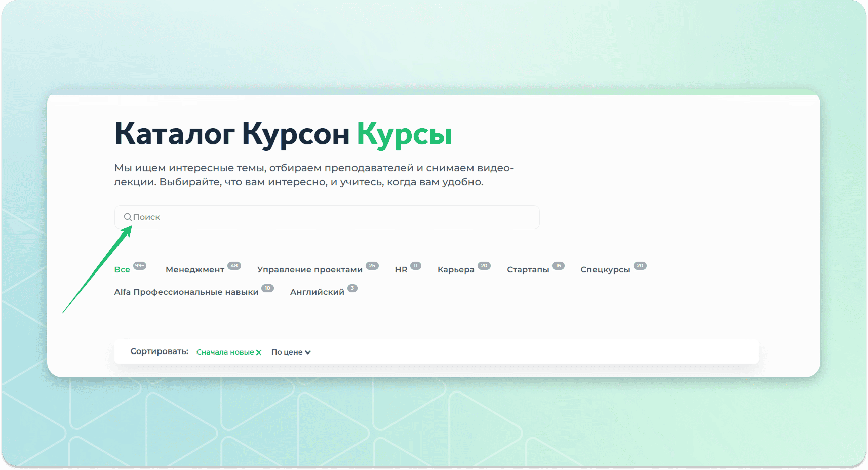This screenshot has width=868, height=470.
Task: Select the Сначала новые sort option
Action: [x=225, y=352]
